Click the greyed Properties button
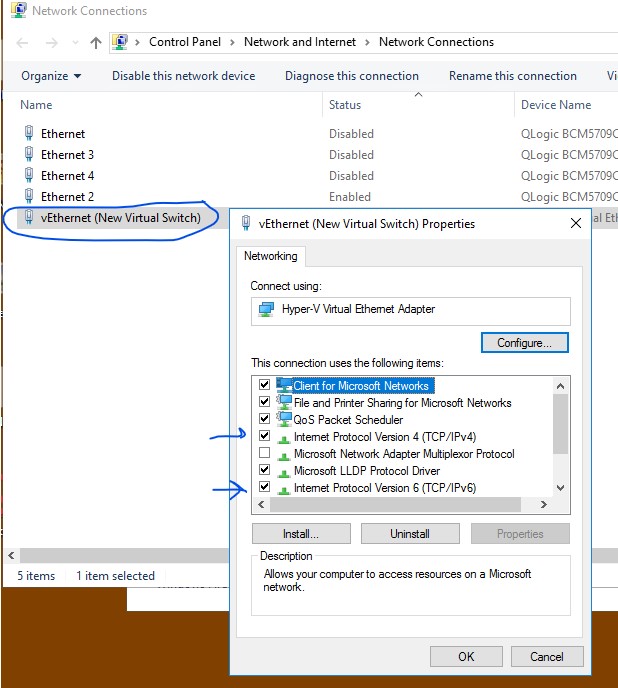 520,534
